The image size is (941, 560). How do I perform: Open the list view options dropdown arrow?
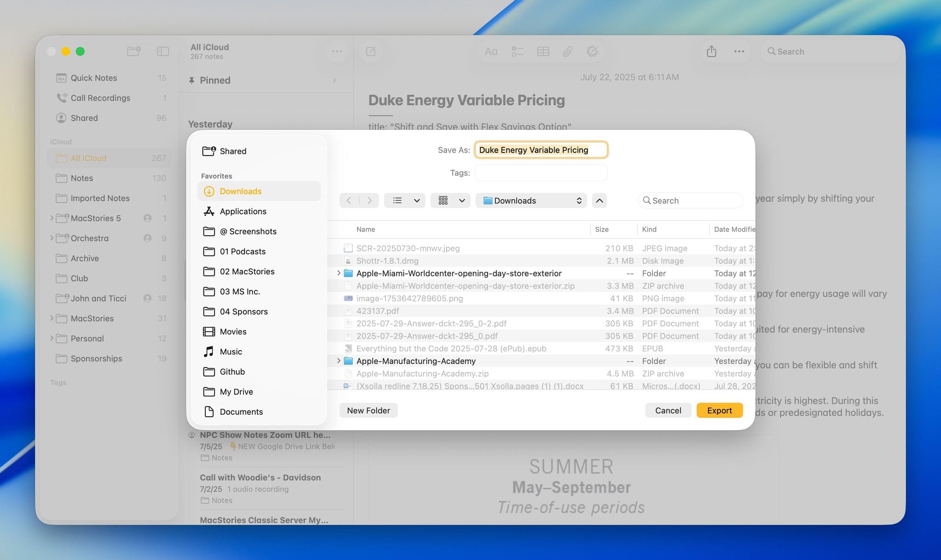click(x=417, y=200)
